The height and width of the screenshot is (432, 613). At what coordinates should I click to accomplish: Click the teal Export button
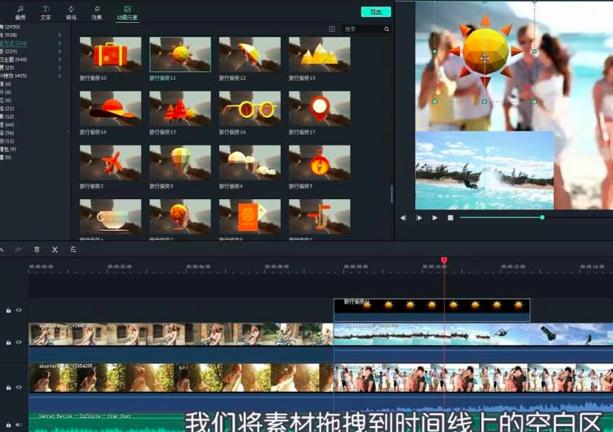[x=375, y=11]
